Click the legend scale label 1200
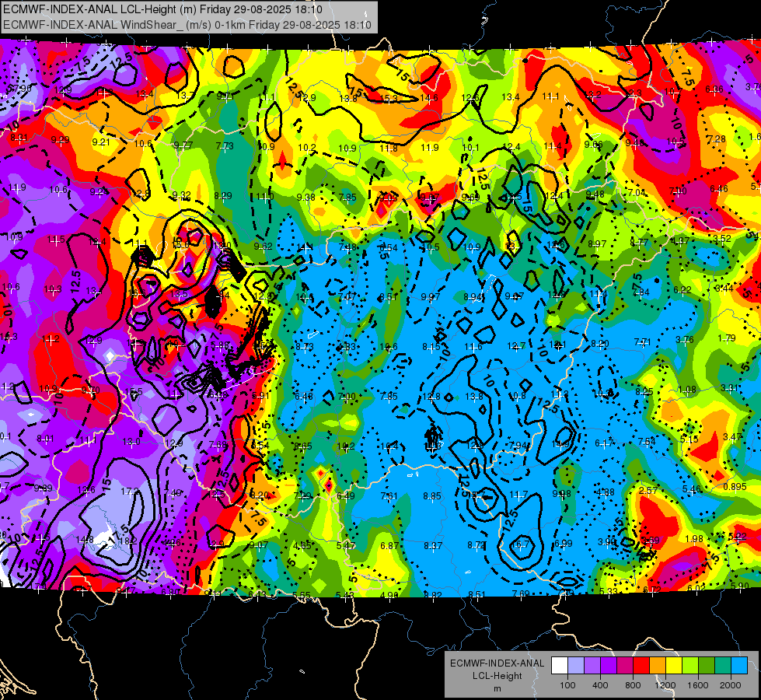Image resolution: width=761 pixels, height=700 pixels. pos(665,685)
